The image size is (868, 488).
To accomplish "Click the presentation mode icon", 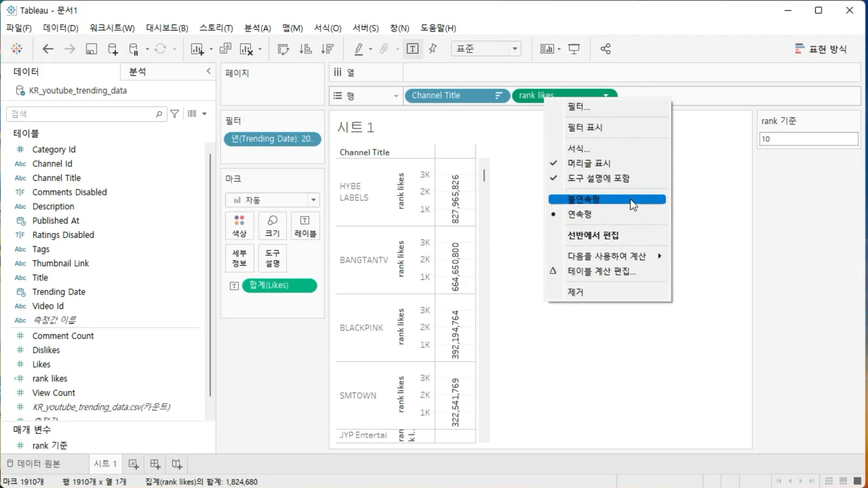I will 574,49.
